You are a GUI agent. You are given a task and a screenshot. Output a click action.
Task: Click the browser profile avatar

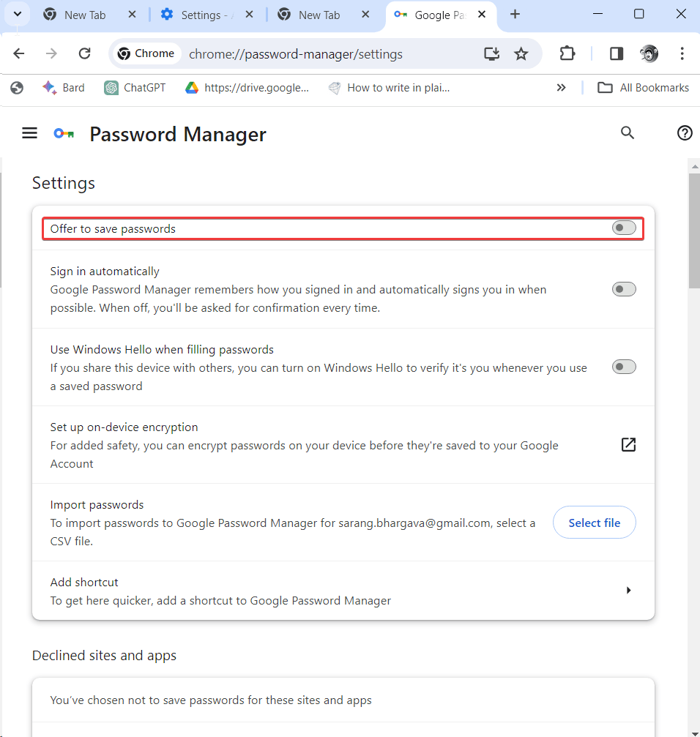tap(649, 53)
